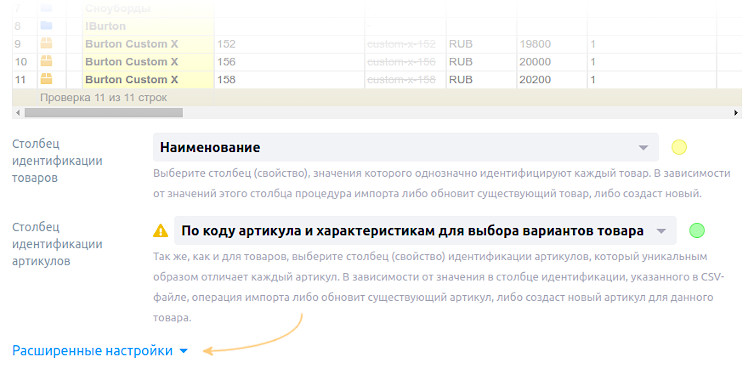Screen dimensions: 754x369
Task: Click the price cell 20000
Action: point(552,62)
